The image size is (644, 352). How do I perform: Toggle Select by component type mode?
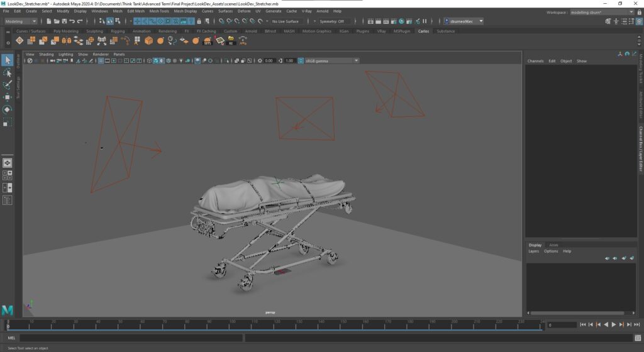coord(118,21)
